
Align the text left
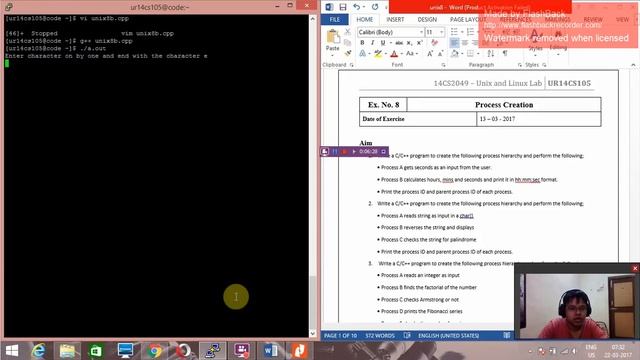(454, 42)
